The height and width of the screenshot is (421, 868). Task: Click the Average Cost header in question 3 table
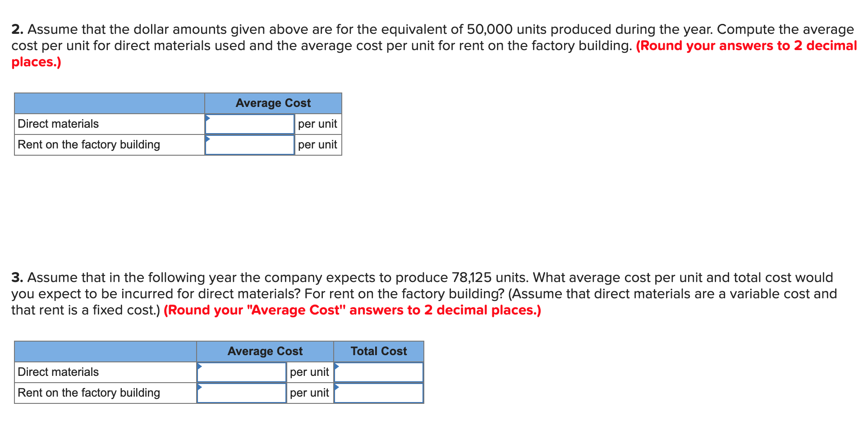pos(265,351)
